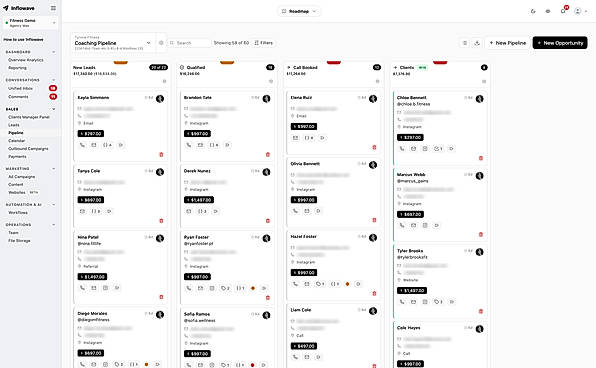Click the download export icon near New Pipeline
The height and width of the screenshot is (368, 596).
(477, 43)
